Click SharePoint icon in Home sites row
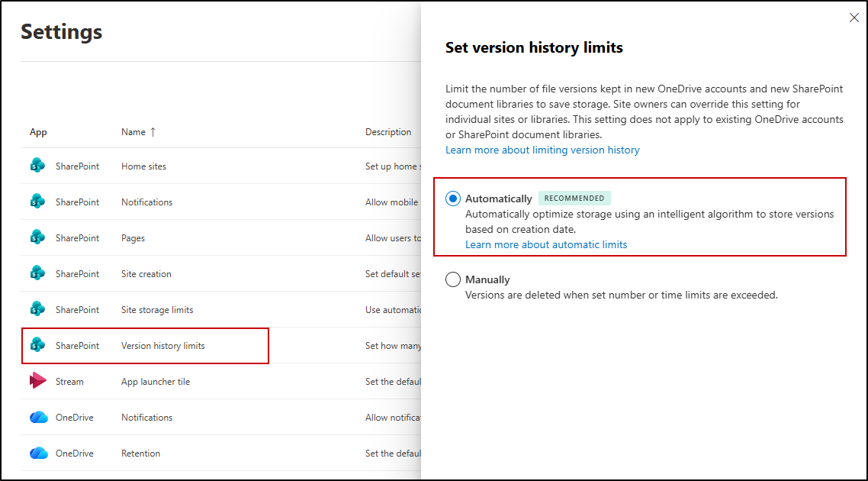The image size is (868, 481). click(37, 166)
